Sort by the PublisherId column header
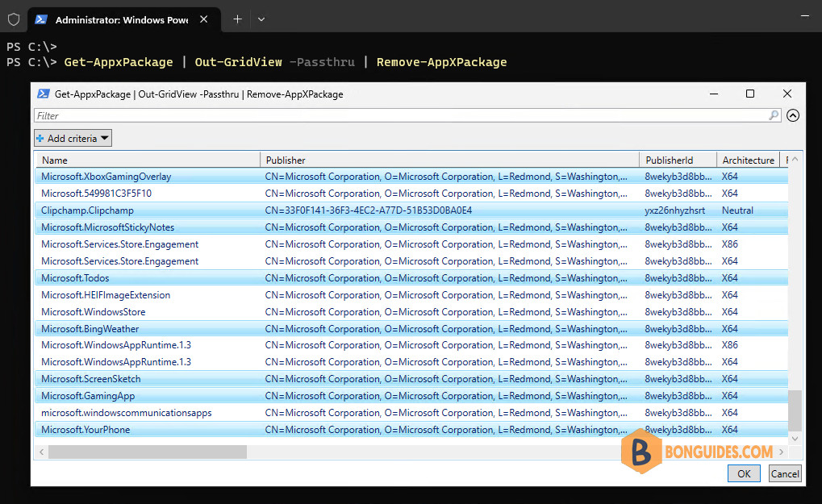822x504 pixels. [x=678, y=160]
